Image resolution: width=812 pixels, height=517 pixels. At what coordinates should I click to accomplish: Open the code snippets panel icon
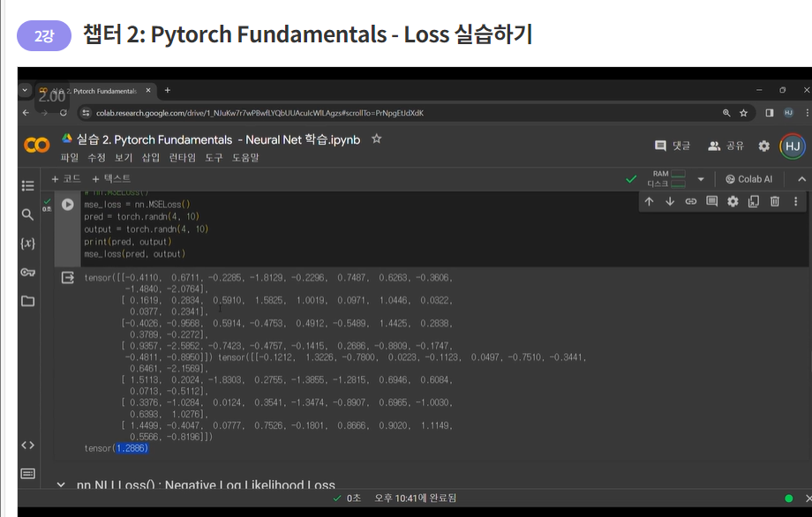point(28,445)
